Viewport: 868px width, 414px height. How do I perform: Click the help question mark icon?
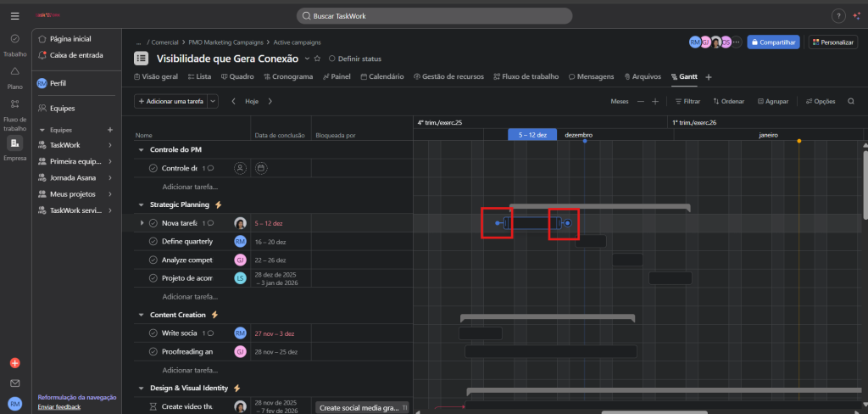coord(838,16)
